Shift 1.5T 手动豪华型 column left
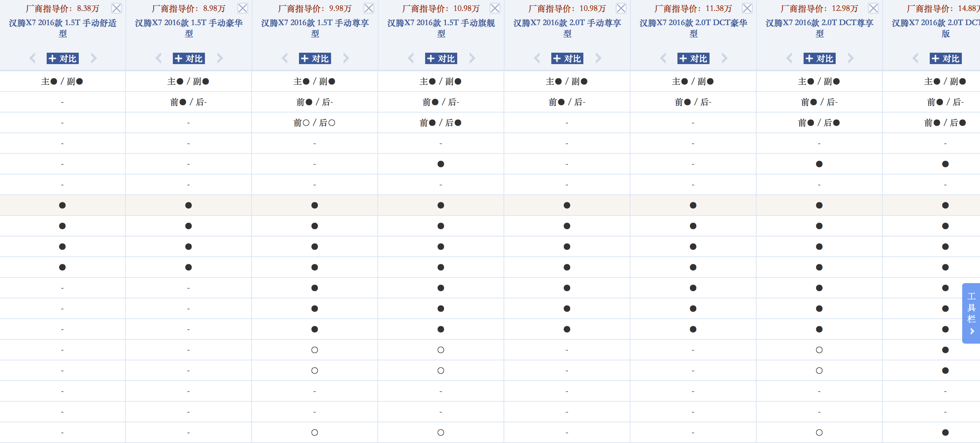This screenshot has width=980, height=443. tap(159, 58)
